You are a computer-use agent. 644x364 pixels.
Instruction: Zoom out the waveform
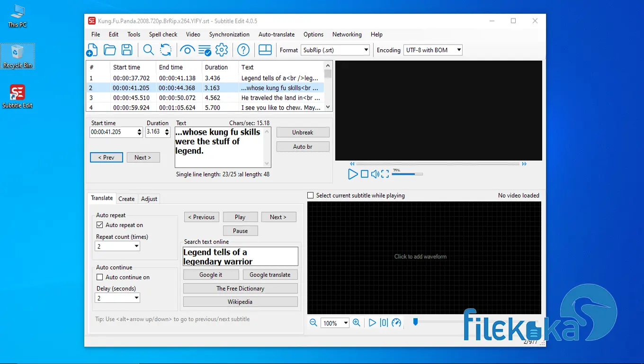click(x=313, y=323)
